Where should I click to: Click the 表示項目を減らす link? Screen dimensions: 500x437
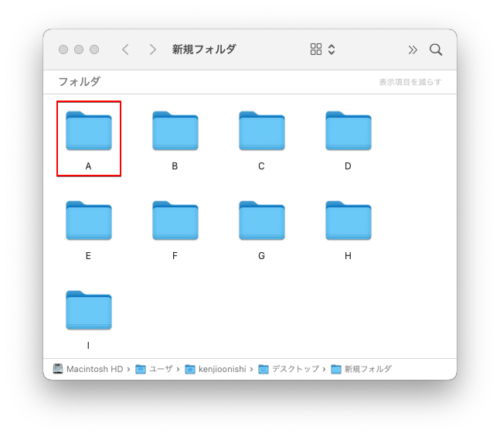click(410, 82)
